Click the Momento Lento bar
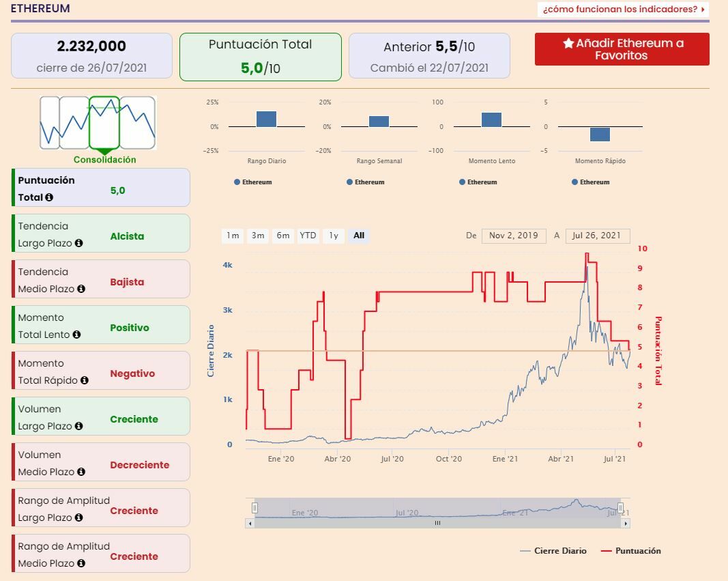 (x=492, y=120)
